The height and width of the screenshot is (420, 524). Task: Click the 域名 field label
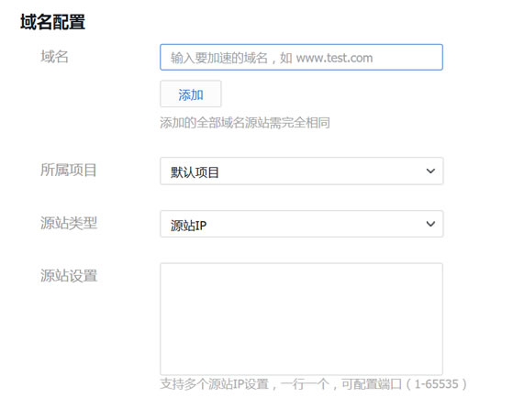pos(54,57)
